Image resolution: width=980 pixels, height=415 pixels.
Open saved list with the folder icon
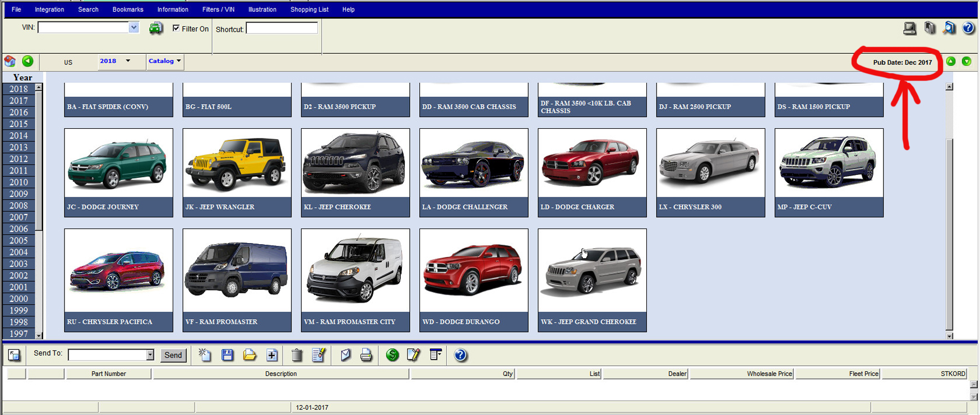(249, 355)
